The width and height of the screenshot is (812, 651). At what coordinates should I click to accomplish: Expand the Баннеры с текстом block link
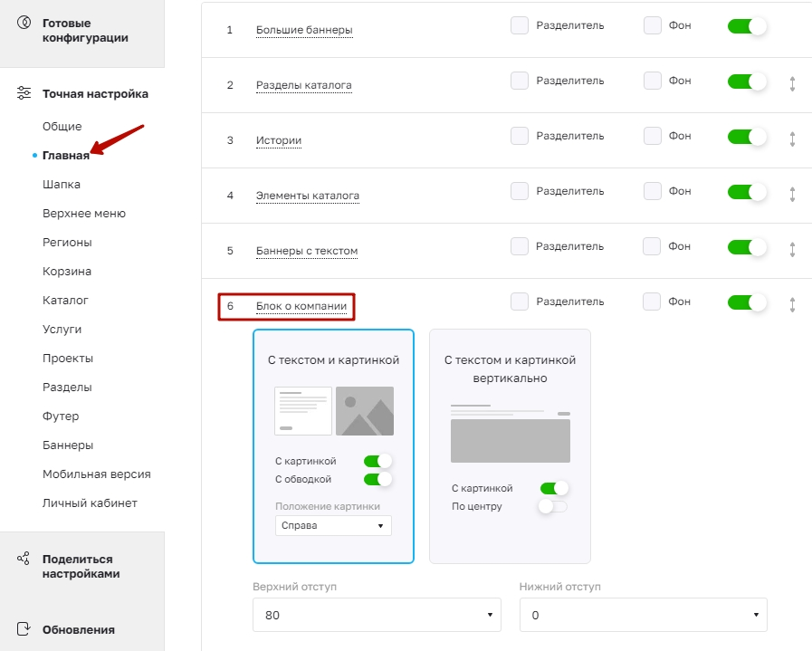point(307,251)
